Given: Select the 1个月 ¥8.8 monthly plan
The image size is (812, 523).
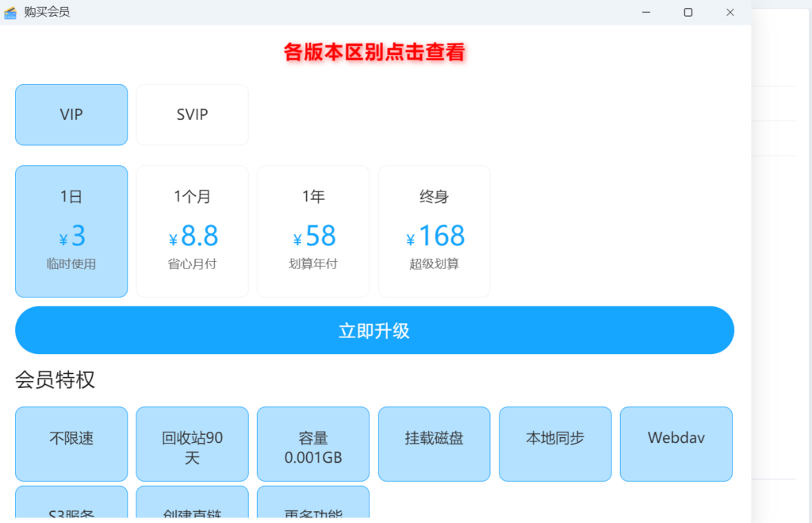Looking at the screenshot, I should click(192, 231).
